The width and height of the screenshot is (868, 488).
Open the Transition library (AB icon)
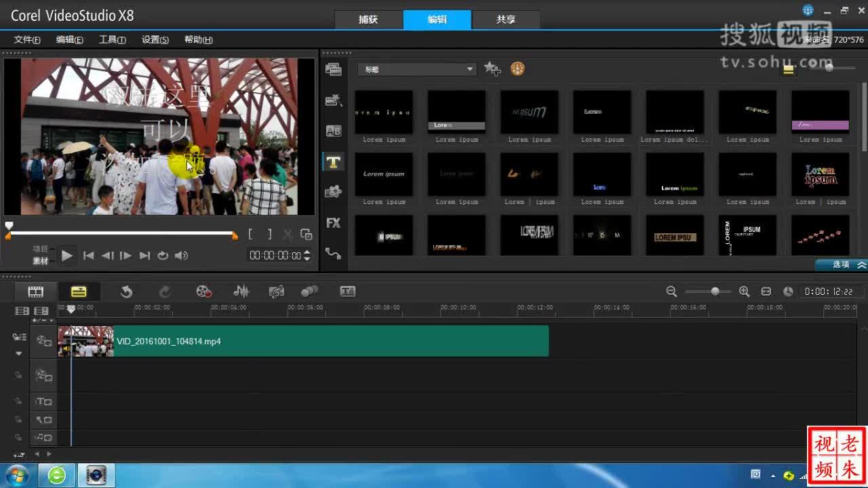(x=333, y=131)
